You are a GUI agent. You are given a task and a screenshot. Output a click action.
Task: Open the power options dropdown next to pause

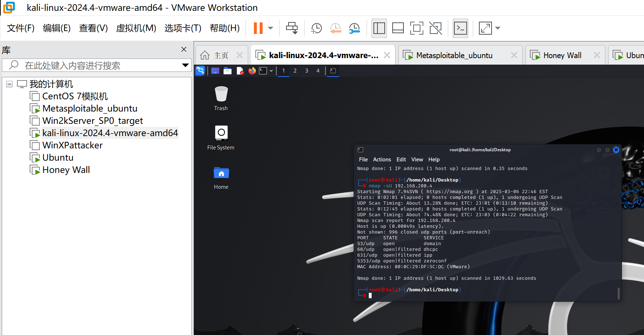271,28
